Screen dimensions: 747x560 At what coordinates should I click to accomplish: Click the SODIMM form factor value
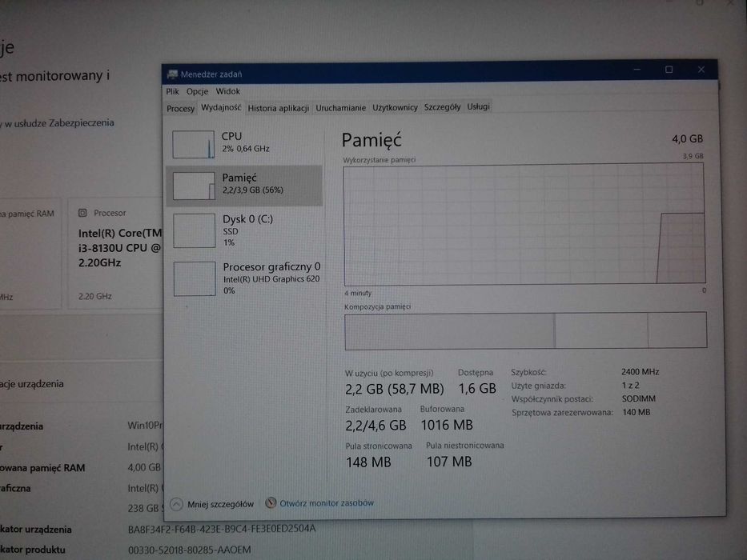[x=638, y=398]
